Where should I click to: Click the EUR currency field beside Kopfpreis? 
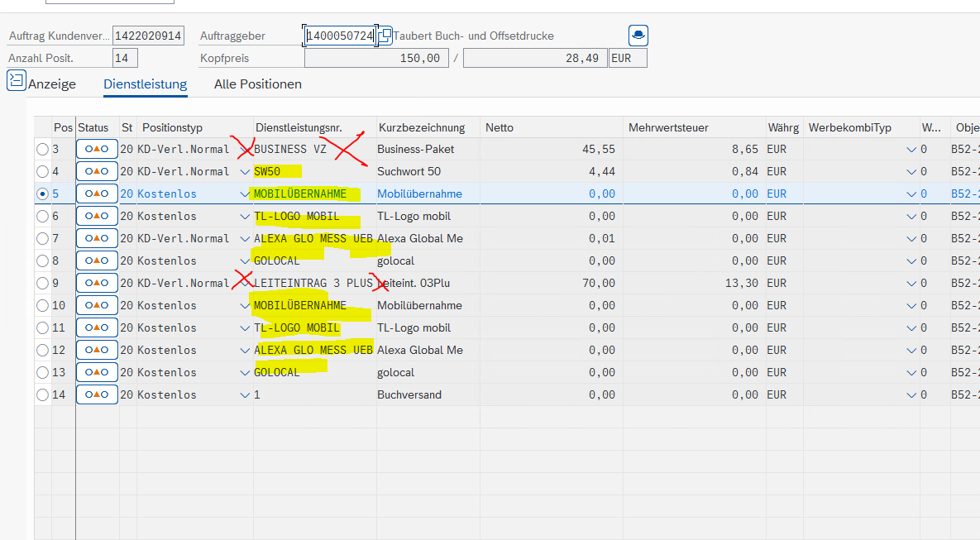(629, 58)
